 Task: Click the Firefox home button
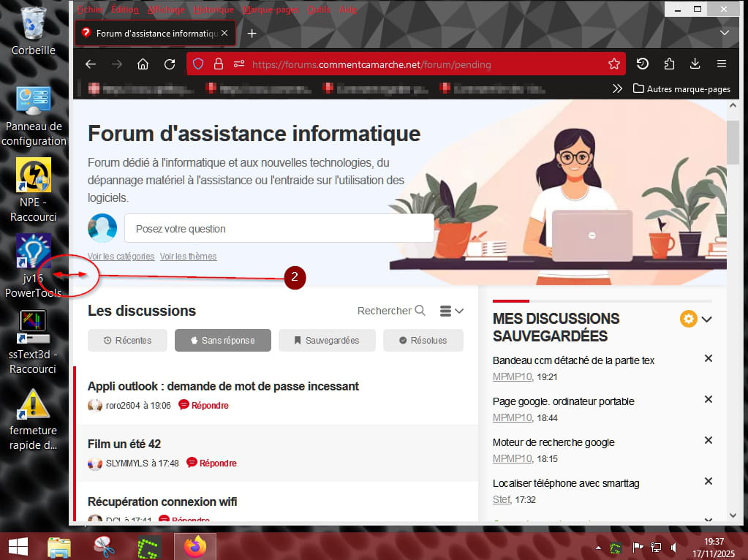coord(143,64)
